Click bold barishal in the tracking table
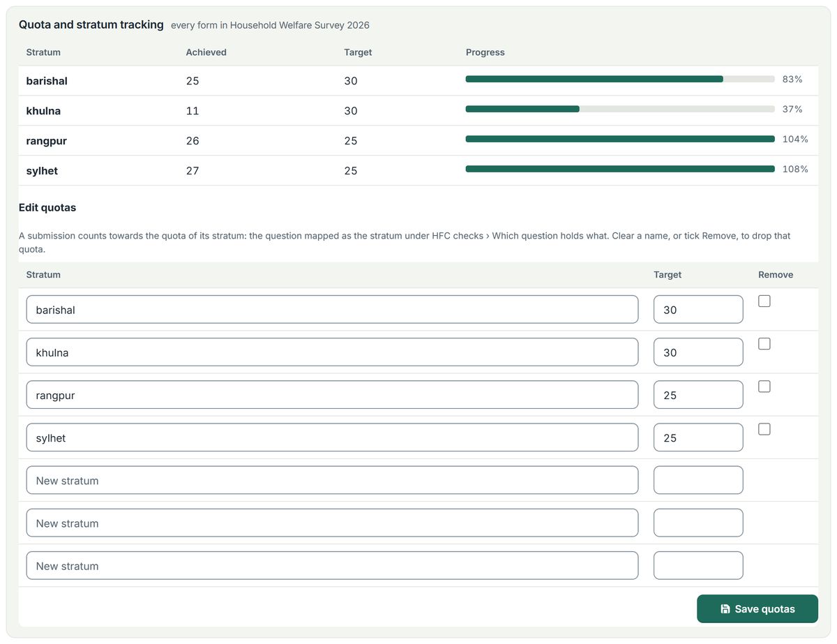837x644 pixels. click(47, 81)
